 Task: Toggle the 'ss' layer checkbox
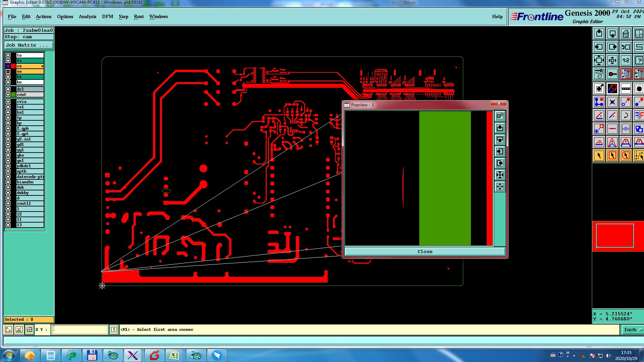(8, 71)
